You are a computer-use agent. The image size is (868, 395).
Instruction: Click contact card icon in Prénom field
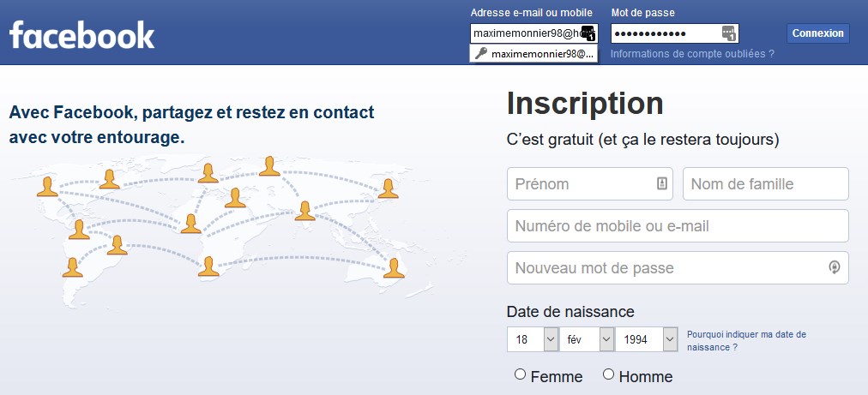662,183
